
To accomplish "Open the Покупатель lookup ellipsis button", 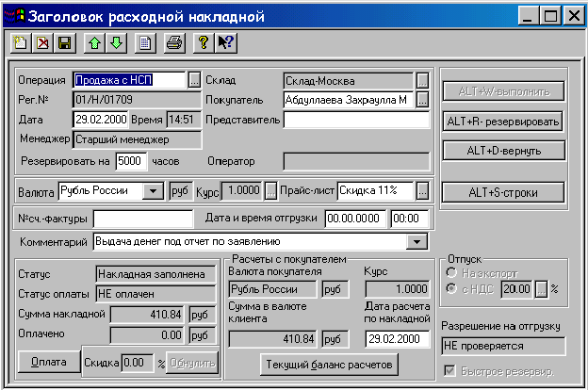I will tap(422, 100).
